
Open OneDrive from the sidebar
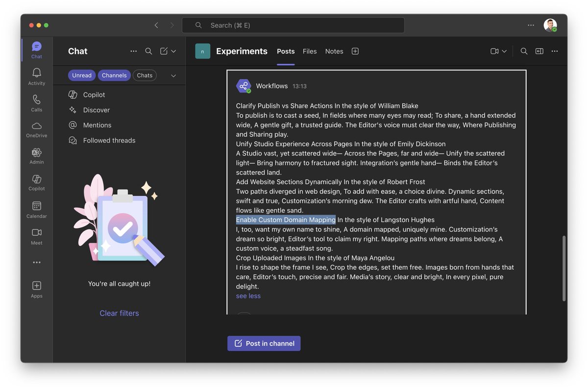tap(37, 130)
